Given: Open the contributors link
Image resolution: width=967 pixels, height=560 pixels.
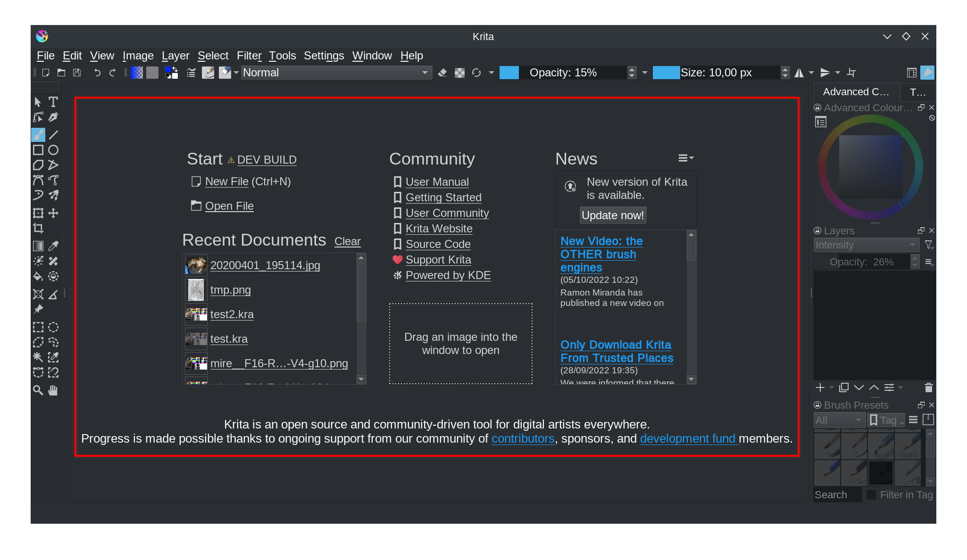Looking at the screenshot, I should tap(523, 438).
